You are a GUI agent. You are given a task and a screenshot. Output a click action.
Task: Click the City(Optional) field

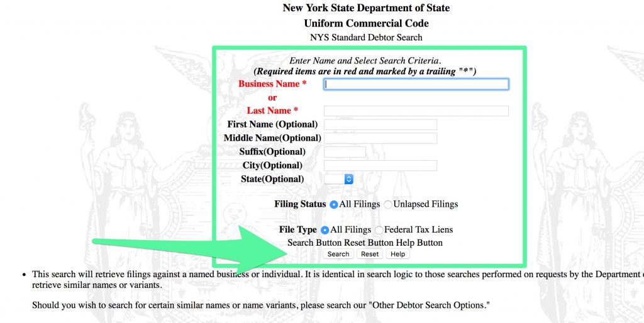point(380,165)
